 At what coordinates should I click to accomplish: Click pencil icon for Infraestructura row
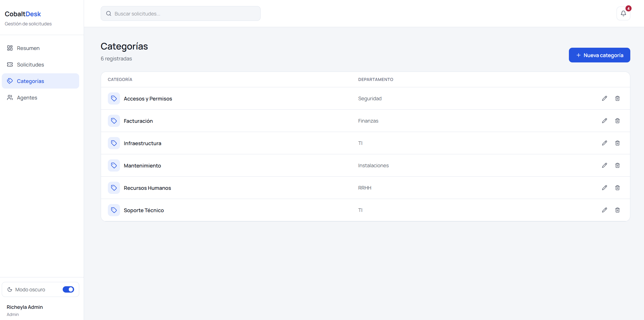[x=604, y=143]
